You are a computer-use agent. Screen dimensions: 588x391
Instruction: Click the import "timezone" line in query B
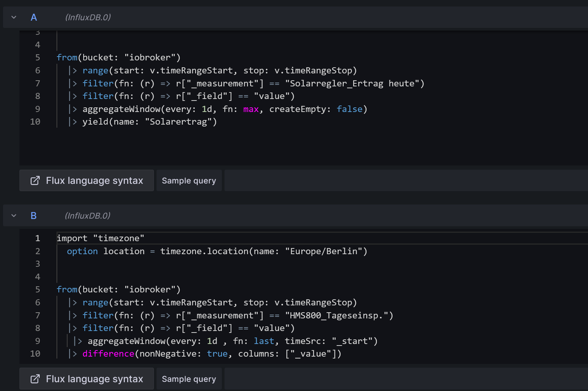click(100, 238)
